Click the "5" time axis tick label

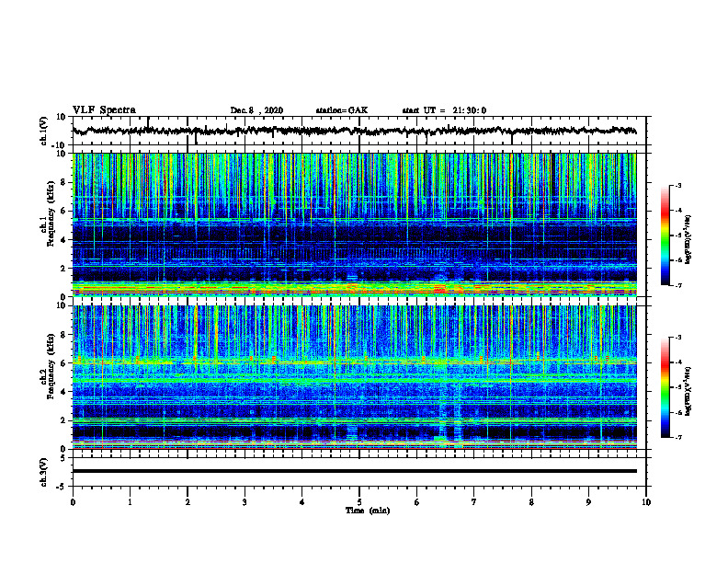coord(359,502)
